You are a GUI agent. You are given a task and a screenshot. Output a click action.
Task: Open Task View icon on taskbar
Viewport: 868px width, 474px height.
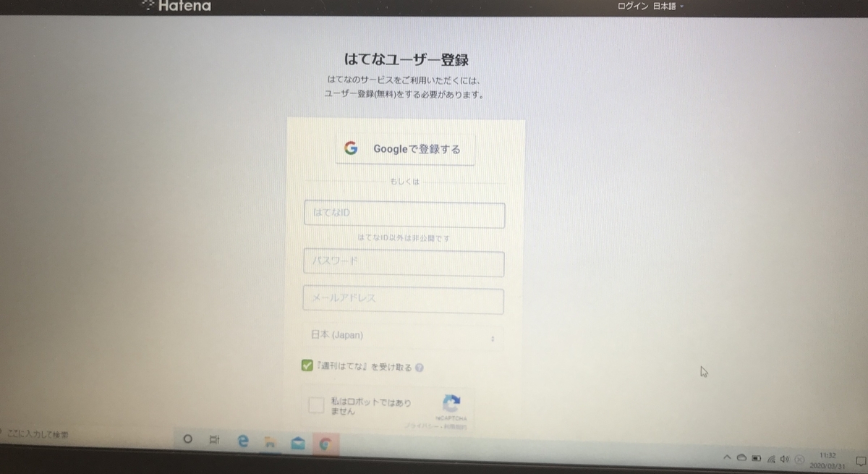pos(214,440)
